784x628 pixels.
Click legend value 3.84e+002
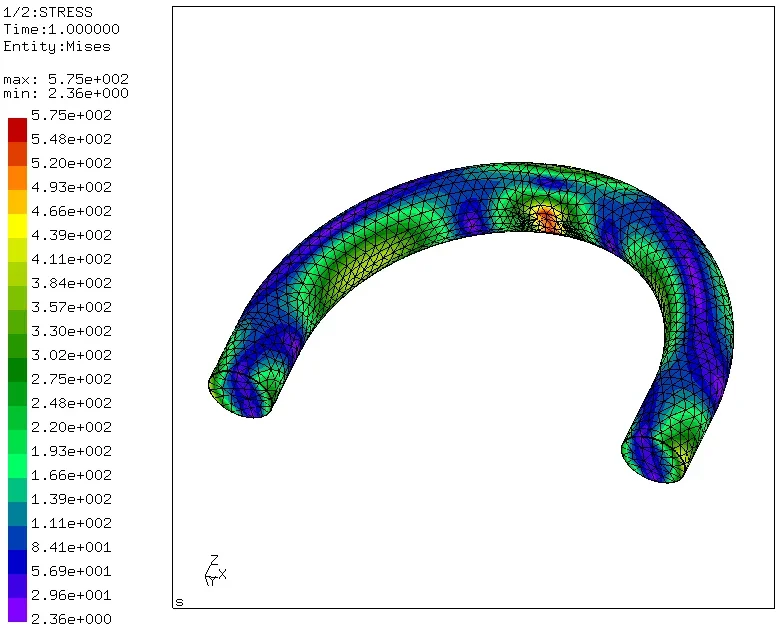coord(72,283)
